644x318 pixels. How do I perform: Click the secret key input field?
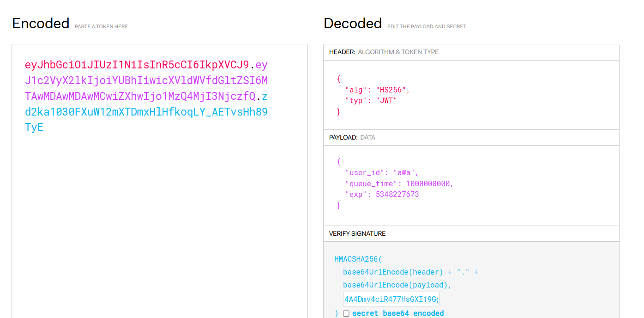coord(391,299)
